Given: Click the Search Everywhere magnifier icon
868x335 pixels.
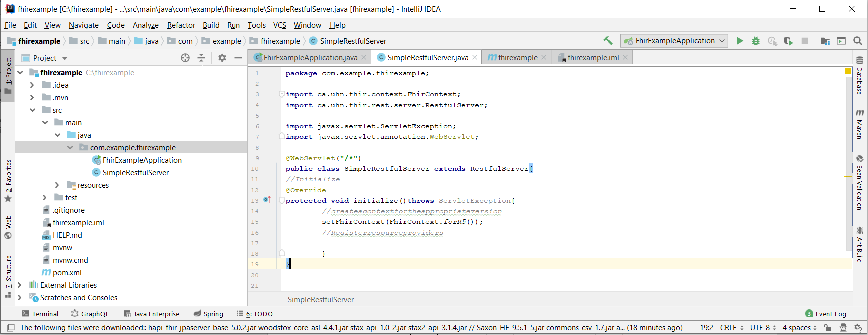Looking at the screenshot, I should (x=858, y=41).
